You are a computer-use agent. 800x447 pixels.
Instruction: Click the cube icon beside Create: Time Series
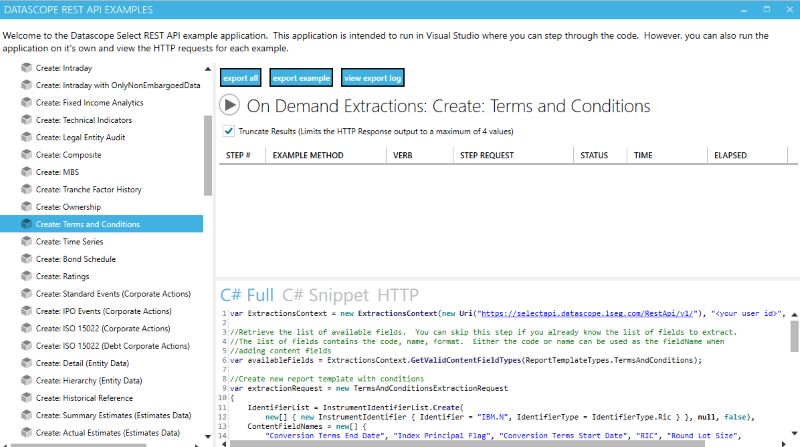tap(26, 242)
